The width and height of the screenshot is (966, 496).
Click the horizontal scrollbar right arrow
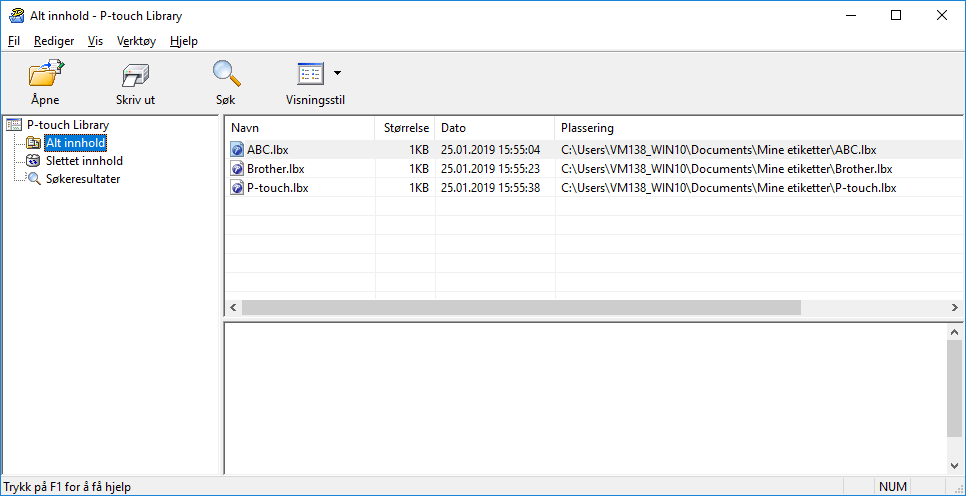[x=955, y=307]
